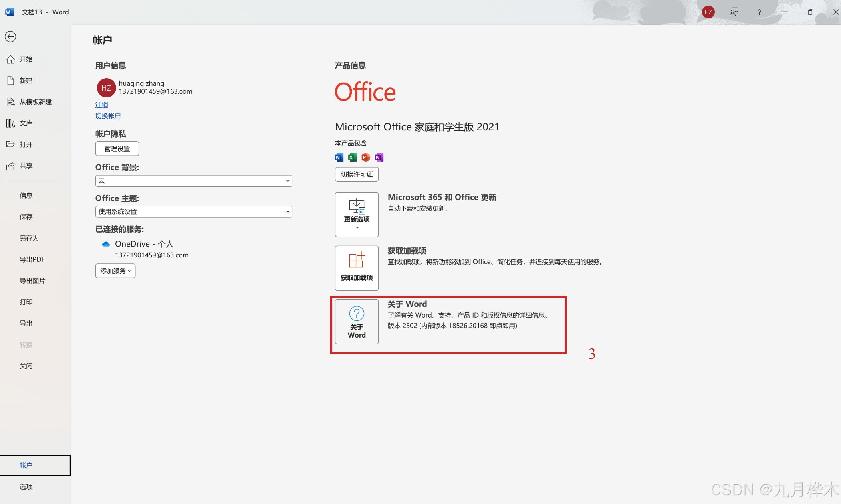
Task: Click the help question mark in title bar
Action: [759, 12]
